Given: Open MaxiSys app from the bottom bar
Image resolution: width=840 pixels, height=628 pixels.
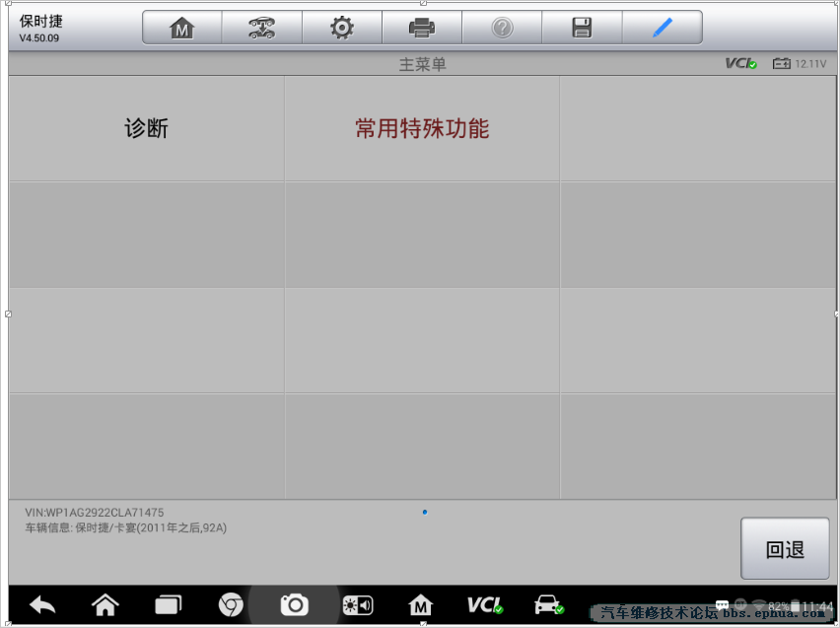Looking at the screenshot, I should pyautogui.click(x=421, y=605).
